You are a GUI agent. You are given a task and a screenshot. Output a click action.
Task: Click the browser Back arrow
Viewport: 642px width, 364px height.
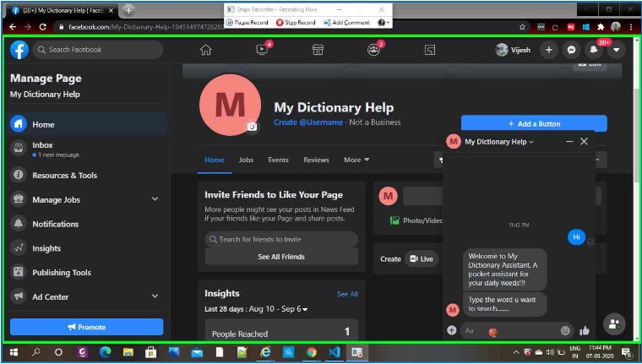pos(13,27)
